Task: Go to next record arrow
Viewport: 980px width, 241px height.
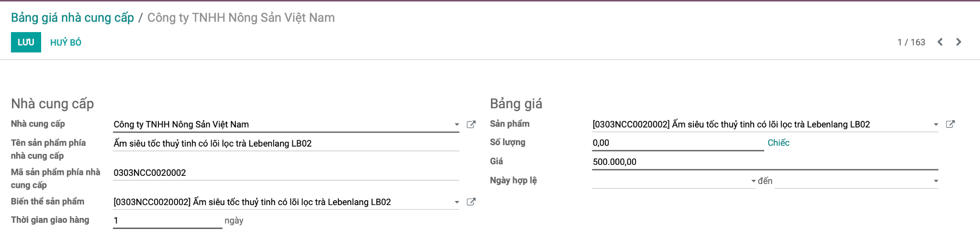Action: [x=958, y=42]
